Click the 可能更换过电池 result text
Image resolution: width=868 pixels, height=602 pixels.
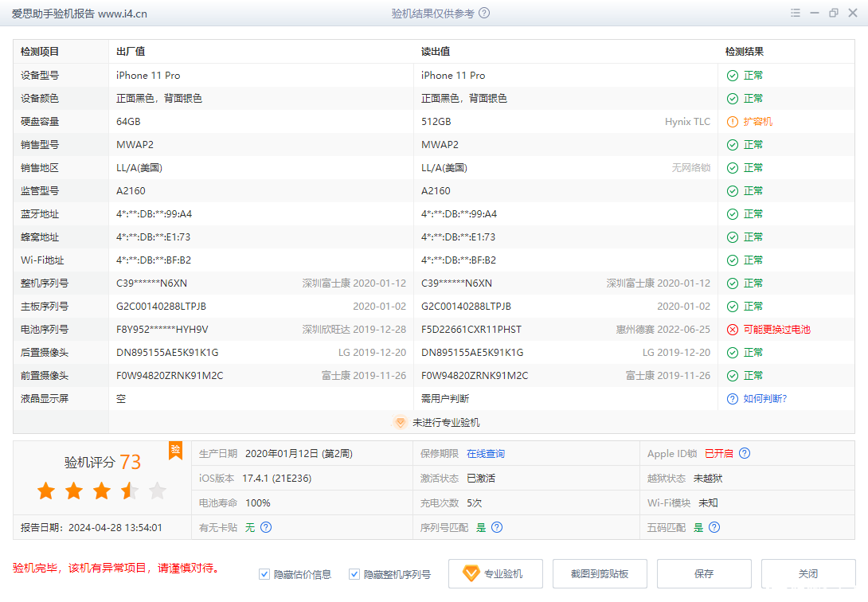pos(776,330)
